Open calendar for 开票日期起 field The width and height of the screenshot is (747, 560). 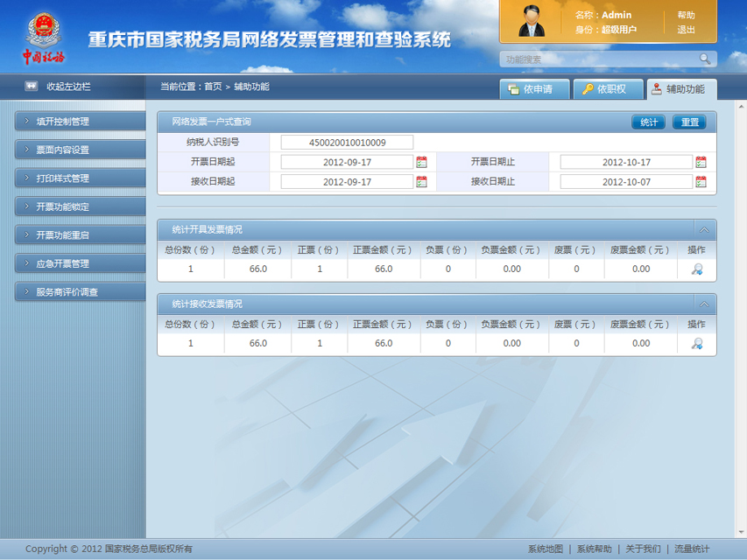click(421, 163)
